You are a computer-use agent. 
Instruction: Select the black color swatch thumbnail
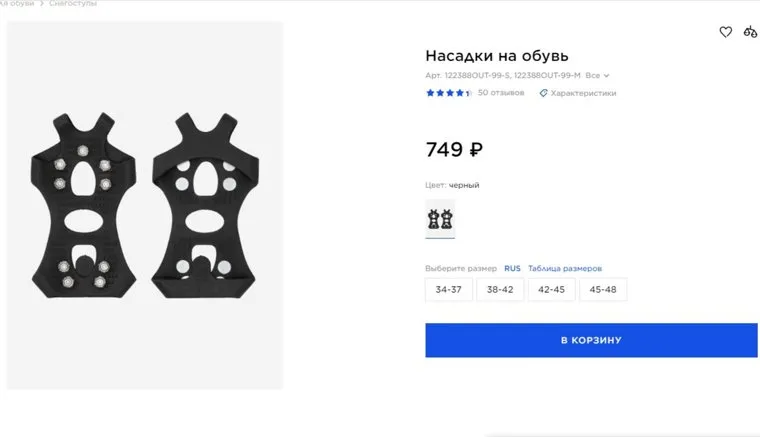(440, 217)
